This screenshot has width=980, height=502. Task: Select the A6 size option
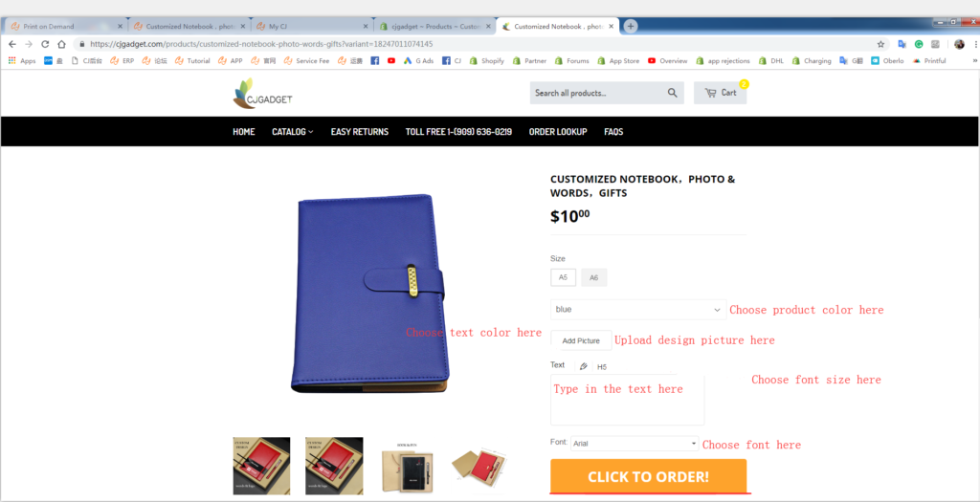(593, 277)
